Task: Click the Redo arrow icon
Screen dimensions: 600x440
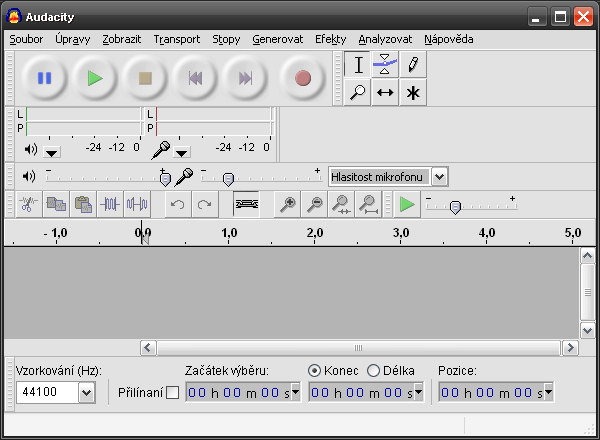Action: coord(205,204)
